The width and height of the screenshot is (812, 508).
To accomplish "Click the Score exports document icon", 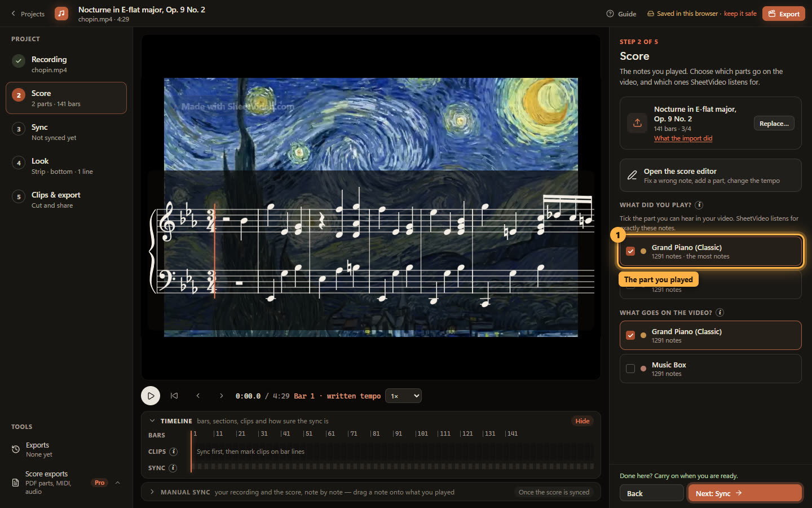I will pyautogui.click(x=16, y=483).
